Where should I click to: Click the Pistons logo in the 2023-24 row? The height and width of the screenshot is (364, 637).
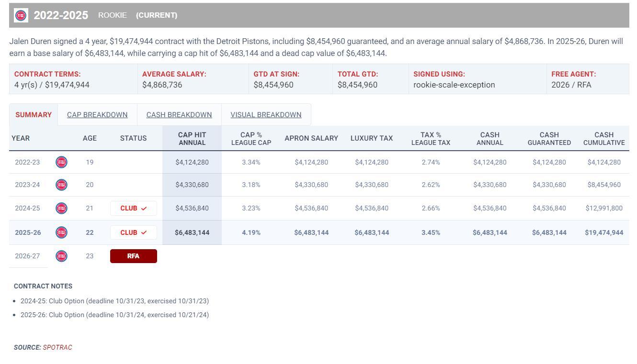[61, 185]
